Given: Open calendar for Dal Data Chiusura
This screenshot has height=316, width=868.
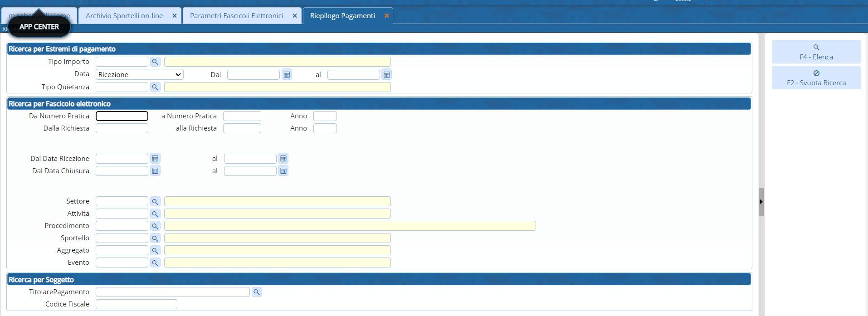Looking at the screenshot, I should click(155, 171).
